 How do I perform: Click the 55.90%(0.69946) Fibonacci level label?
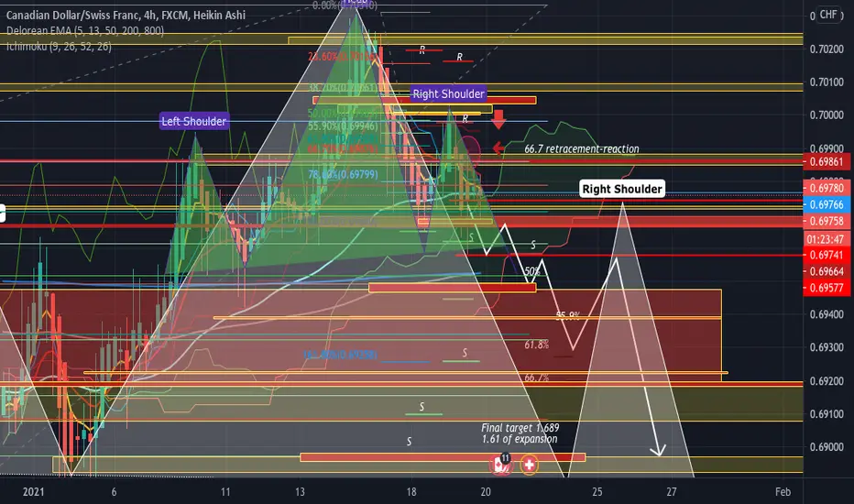(x=343, y=126)
